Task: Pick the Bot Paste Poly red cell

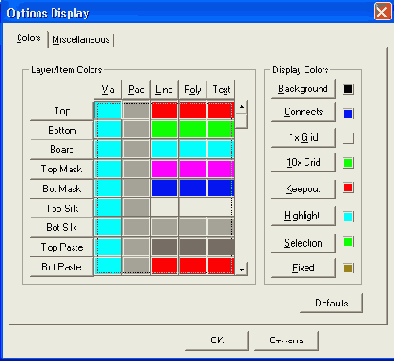Action: [193, 266]
